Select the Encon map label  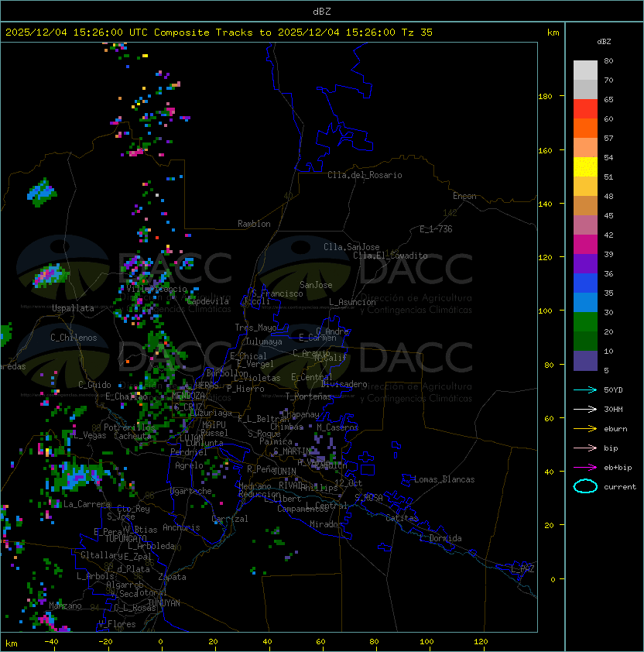pyautogui.click(x=464, y=196)
